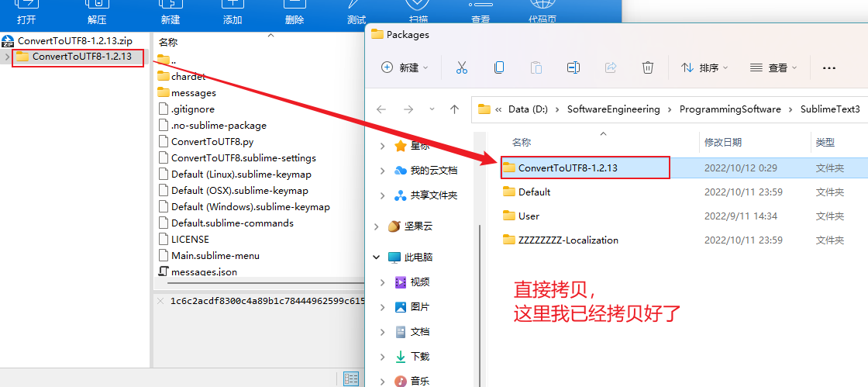The image size is (868, 387).
Task: Expand 我的云文档 in Explorer sidebar
Action: click(x=383, y=171)
